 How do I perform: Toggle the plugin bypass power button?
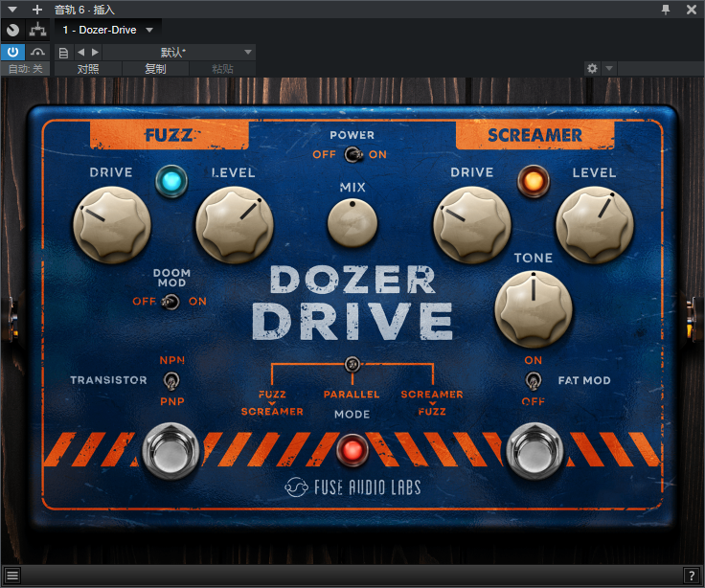pos(12,52)
